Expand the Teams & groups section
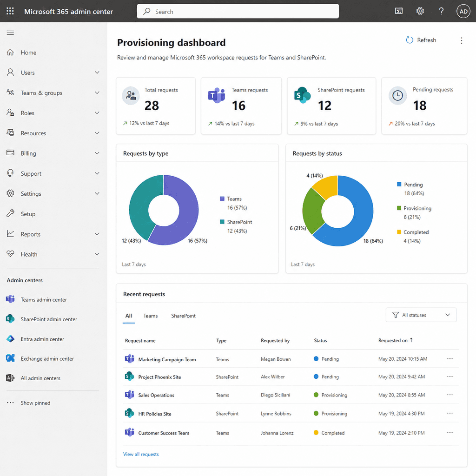The width and height of the screenshot is (476, 476). 97,93
